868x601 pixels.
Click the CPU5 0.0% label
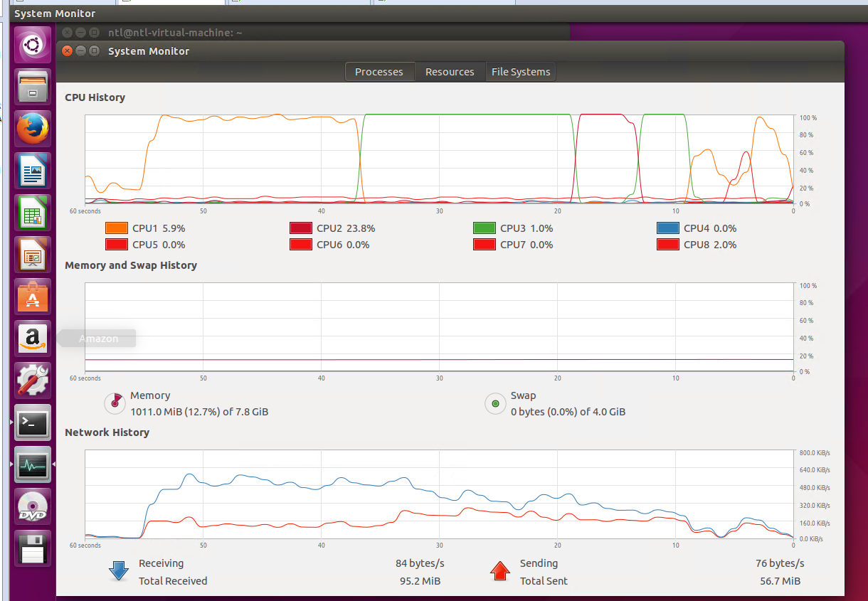point(159,245)
